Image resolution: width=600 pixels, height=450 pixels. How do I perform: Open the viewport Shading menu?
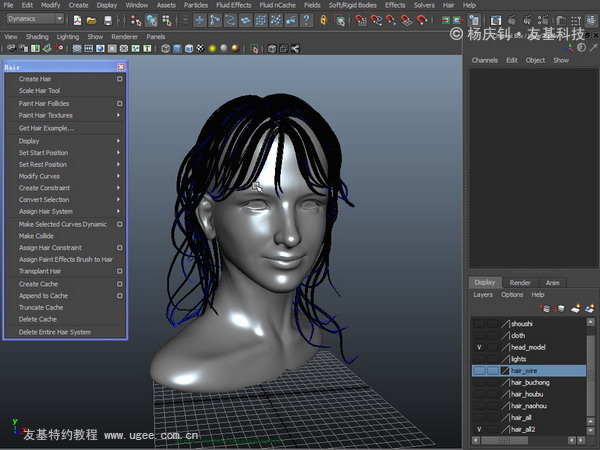click(37, 37)
